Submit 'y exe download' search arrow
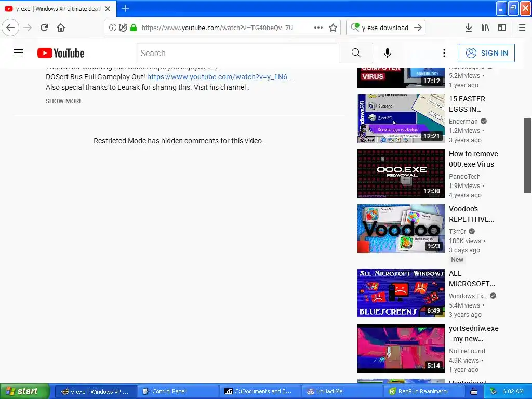This screenshot has height=399, width=532. (x=418, y=28)
